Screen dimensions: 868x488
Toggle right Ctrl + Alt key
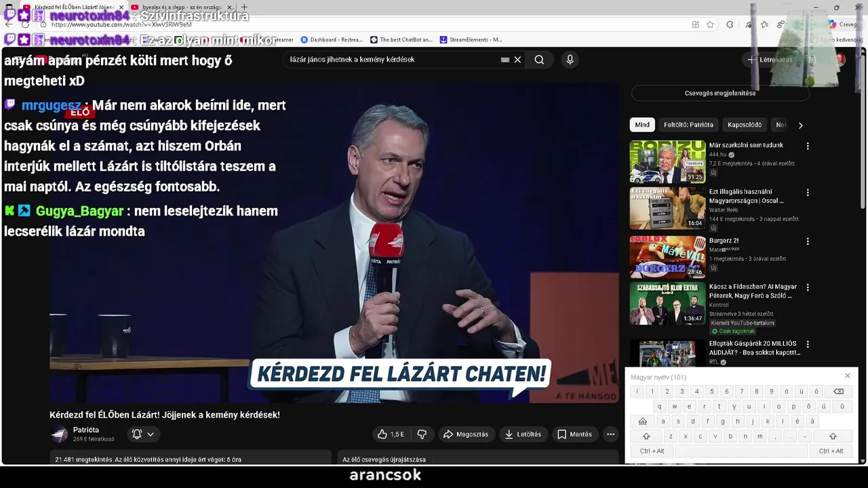[x=831, y=451]
